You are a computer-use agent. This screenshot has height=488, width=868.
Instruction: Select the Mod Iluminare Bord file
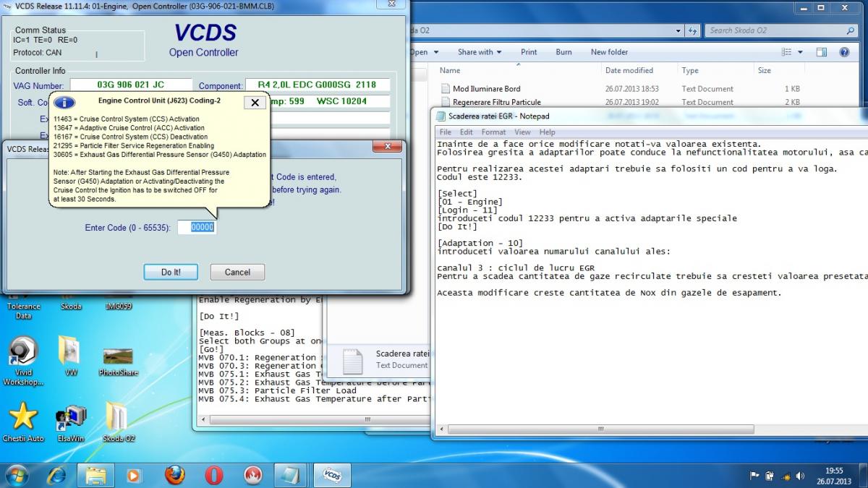point(487,89)
